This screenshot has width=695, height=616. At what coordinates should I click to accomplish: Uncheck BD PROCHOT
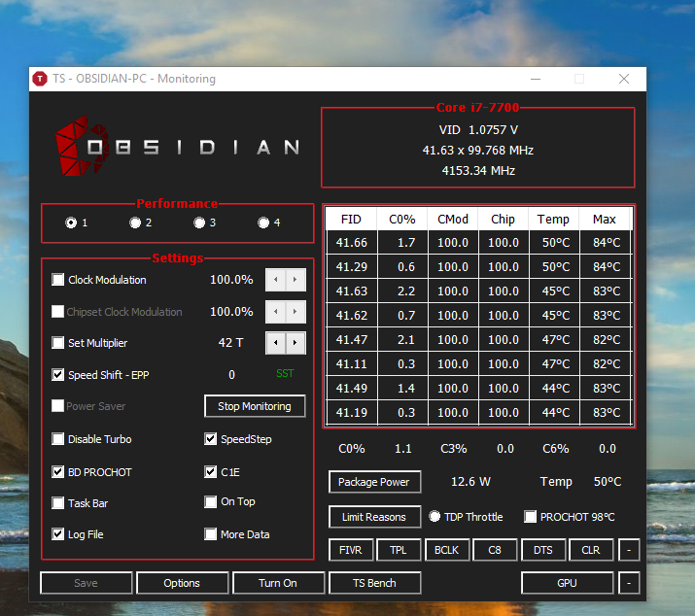tap(57, 472)
